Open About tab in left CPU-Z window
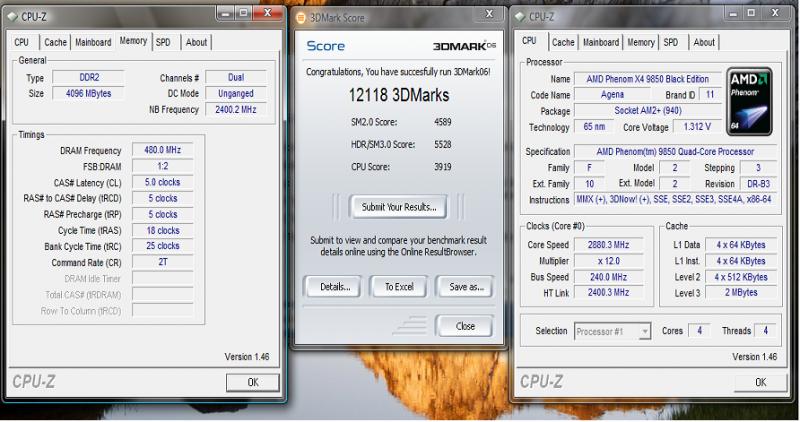800x422 pixels. coord(196,42)
